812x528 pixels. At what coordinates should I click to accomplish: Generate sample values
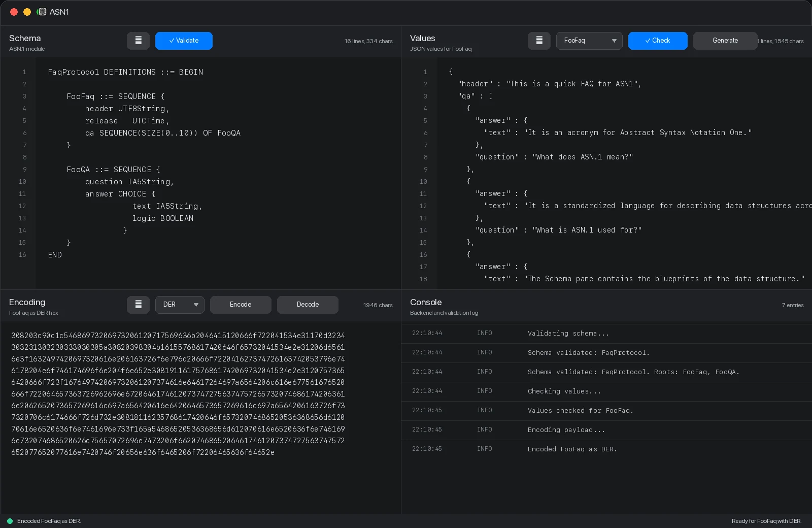point(725,41)
